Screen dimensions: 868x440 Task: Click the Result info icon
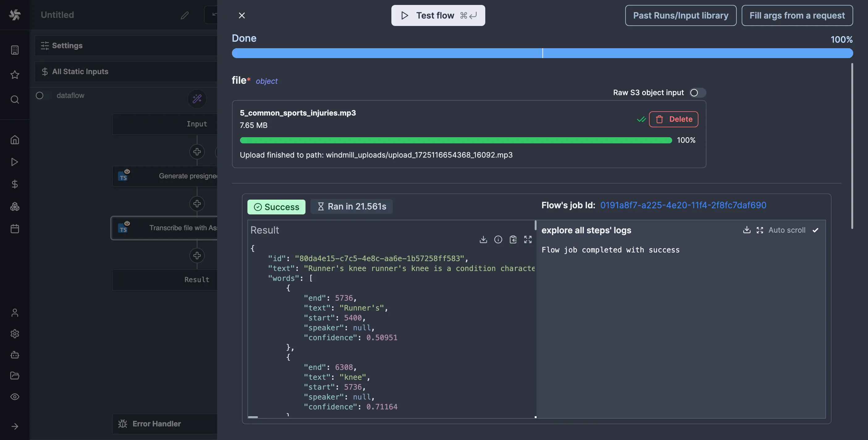pyautogui.click(x=498, y=239)
